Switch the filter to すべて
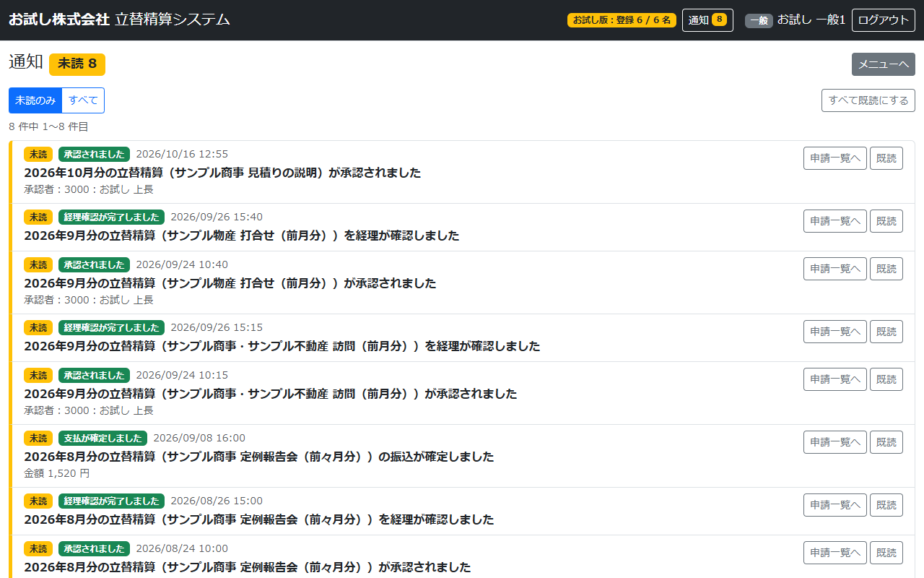 click(83, 100)
